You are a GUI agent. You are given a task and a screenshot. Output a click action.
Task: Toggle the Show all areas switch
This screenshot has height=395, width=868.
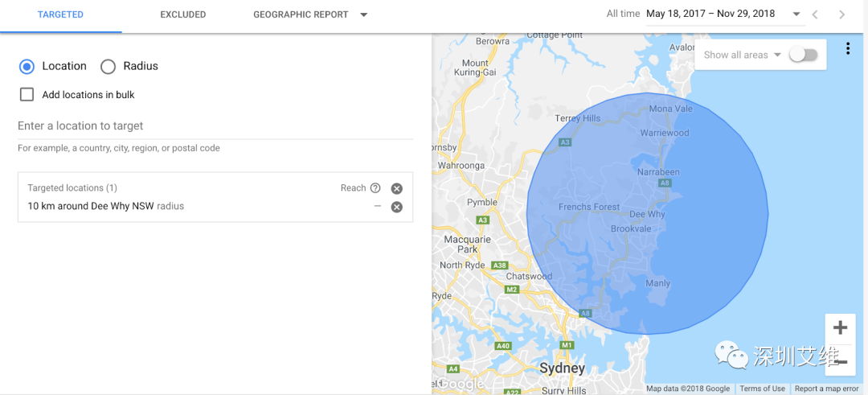(803, 55)
